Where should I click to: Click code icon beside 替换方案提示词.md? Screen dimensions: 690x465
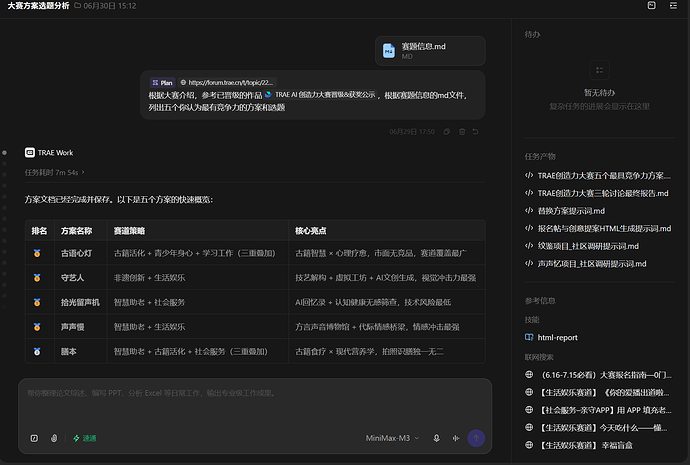(529, 210)
